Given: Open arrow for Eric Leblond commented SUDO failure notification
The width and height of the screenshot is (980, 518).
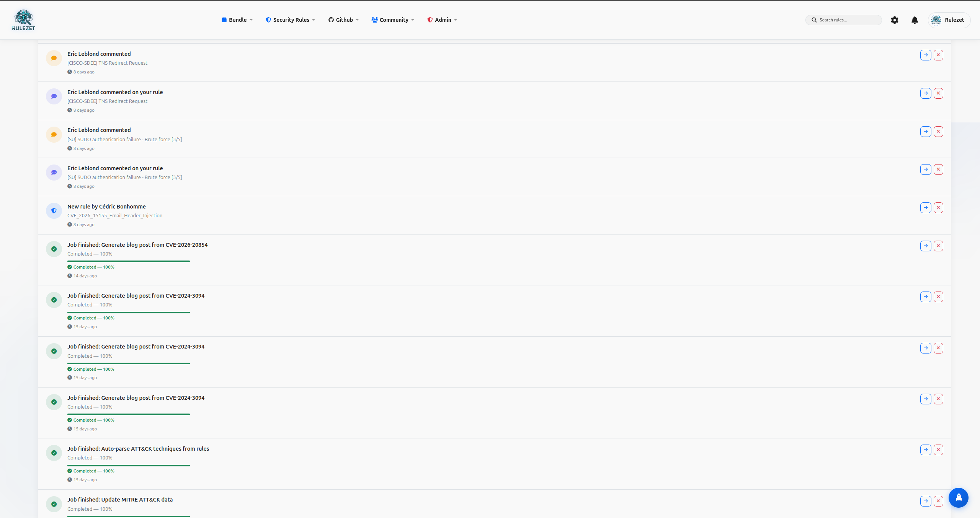Looking at the screenshot, I should [926, 132].
